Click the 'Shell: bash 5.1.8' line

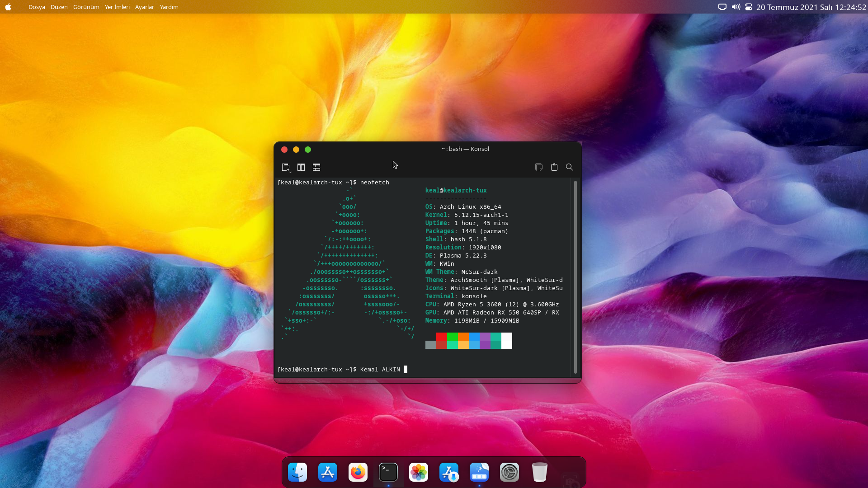[x=456, y=239]
